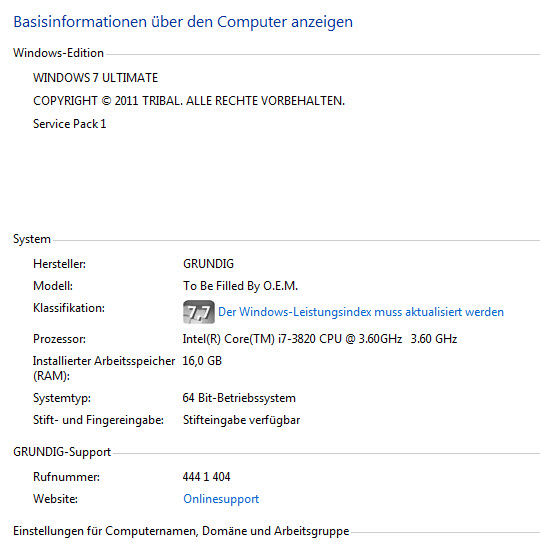Viewport: 540px width, 542px height.
Task: Select the WINDOWS 7 ULTIMATE edition text
Action: (x=95, y=77)
